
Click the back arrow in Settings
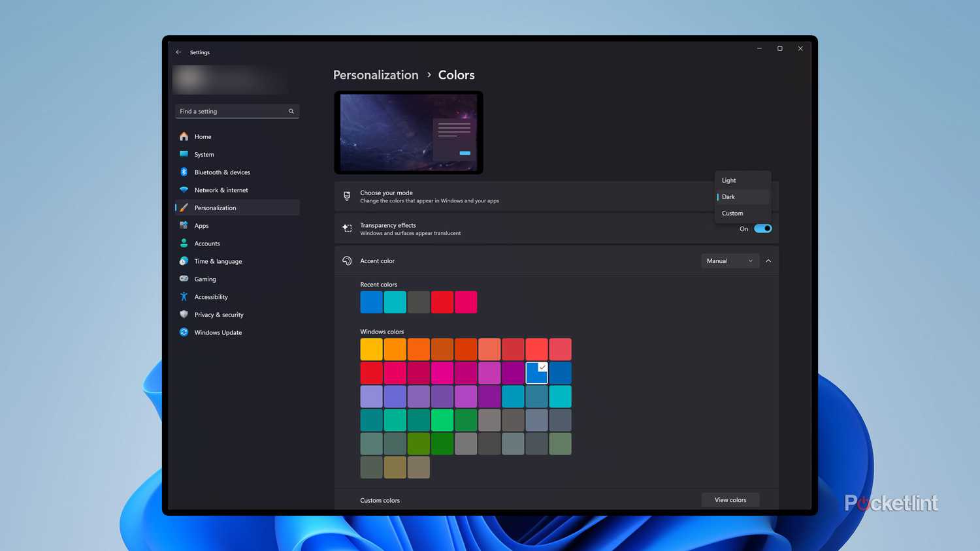(178, 52)
